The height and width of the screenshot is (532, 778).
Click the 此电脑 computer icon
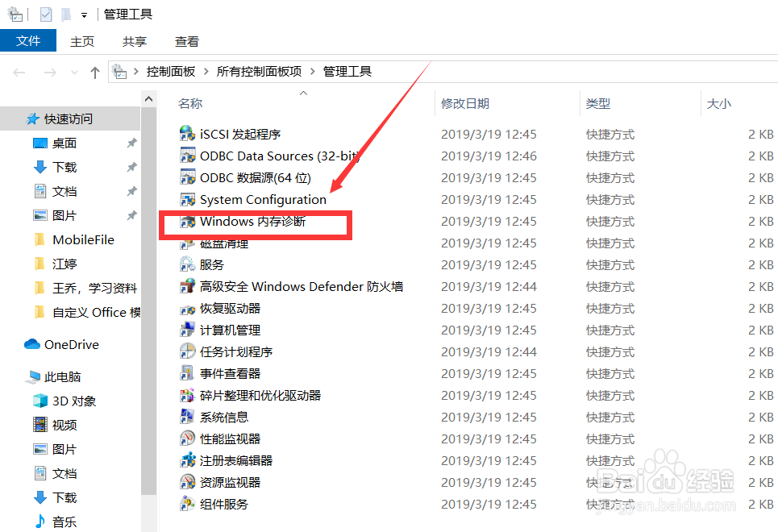(x=33, y=377)
